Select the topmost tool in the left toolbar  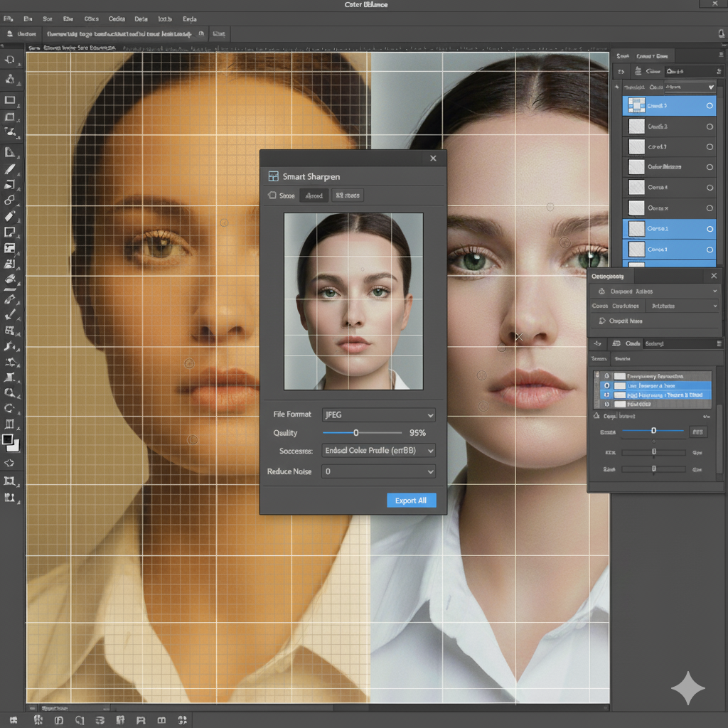click(x=10, y=60)
